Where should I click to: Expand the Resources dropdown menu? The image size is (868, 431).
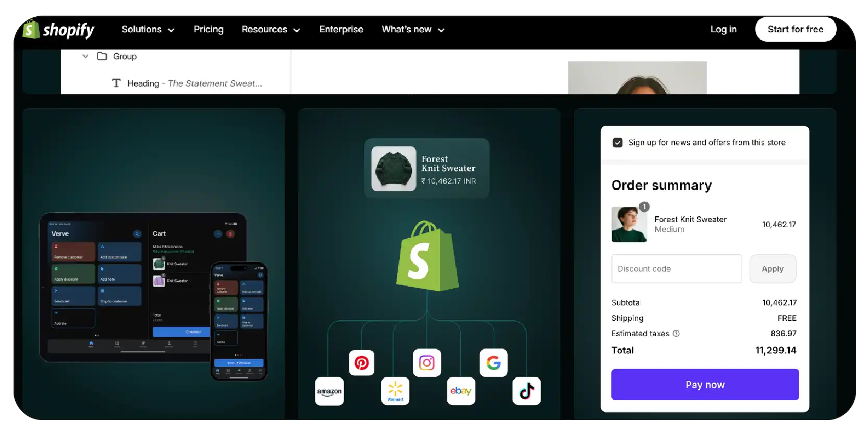click(x=271, y=30)
